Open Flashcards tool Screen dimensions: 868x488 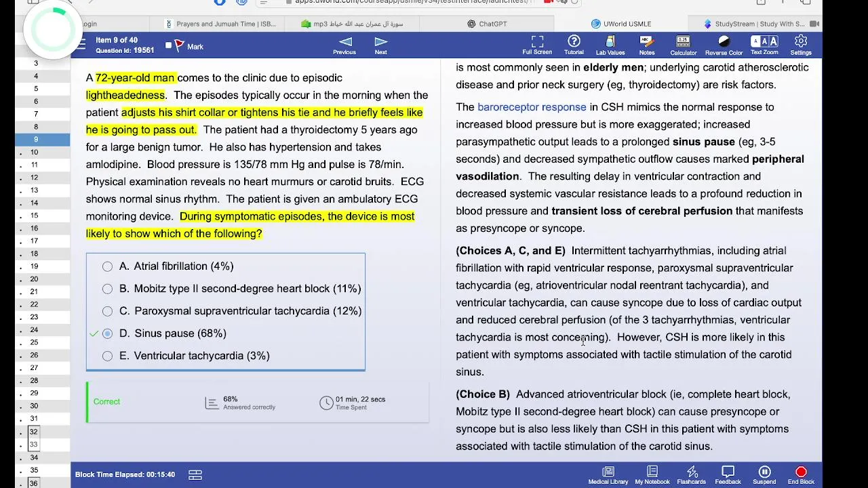[692, 475]
